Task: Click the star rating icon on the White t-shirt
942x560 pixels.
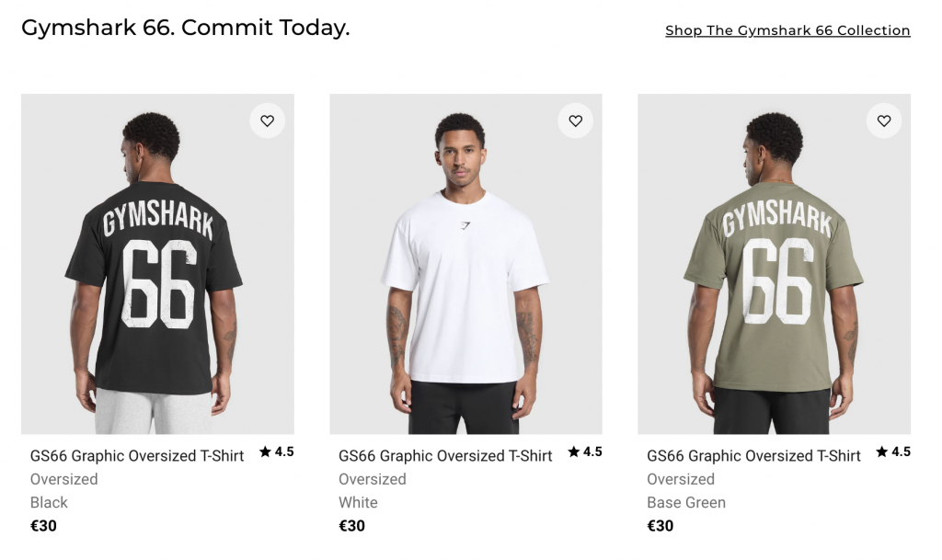Action: point(573,451)
